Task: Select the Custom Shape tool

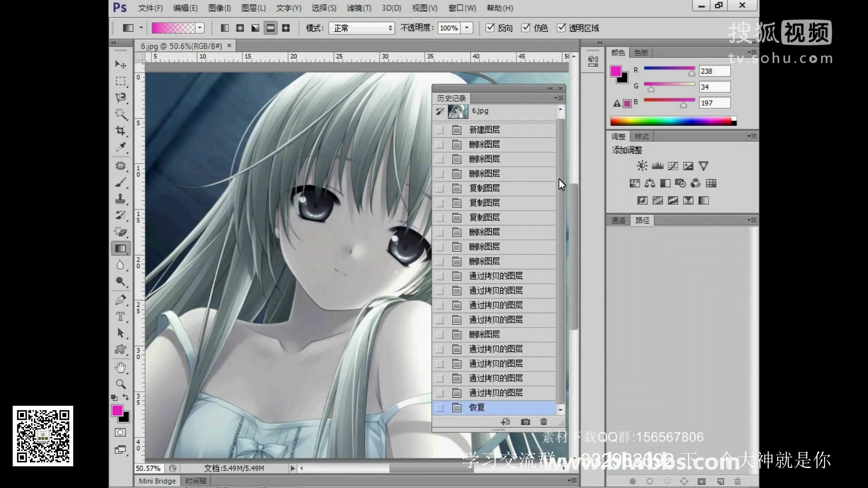Action: click(x=120, y=349)
